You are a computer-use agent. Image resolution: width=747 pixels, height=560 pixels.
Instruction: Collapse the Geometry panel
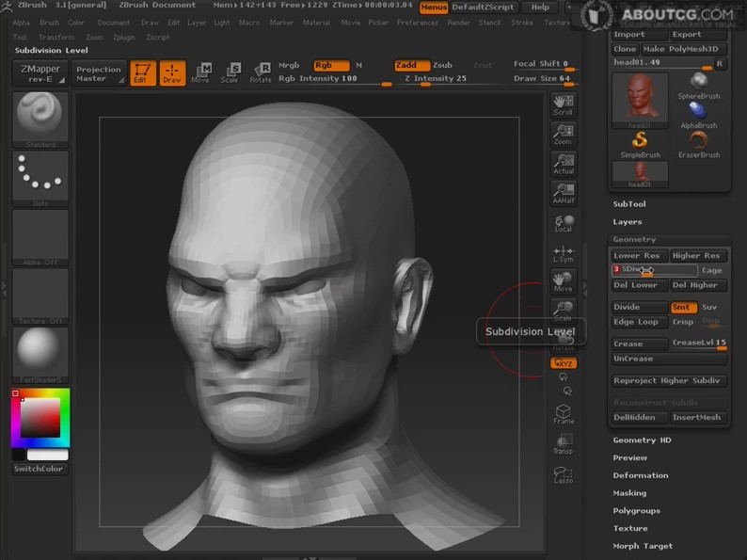click(x=634, y=239)
